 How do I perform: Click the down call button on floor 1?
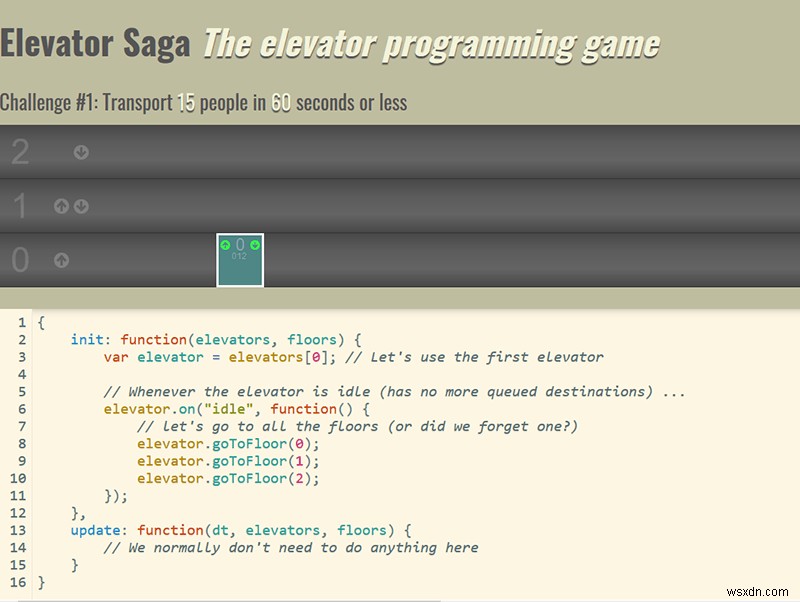[x=81, y=206]
